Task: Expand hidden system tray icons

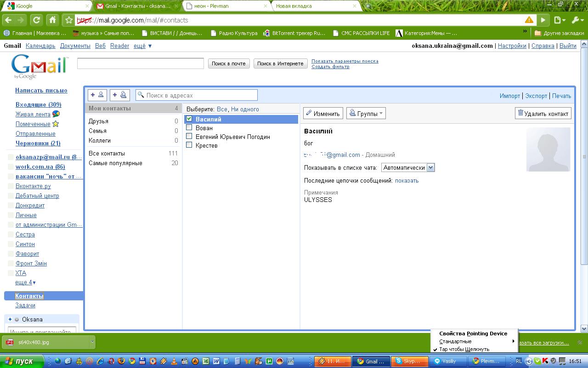Action: 529,362
